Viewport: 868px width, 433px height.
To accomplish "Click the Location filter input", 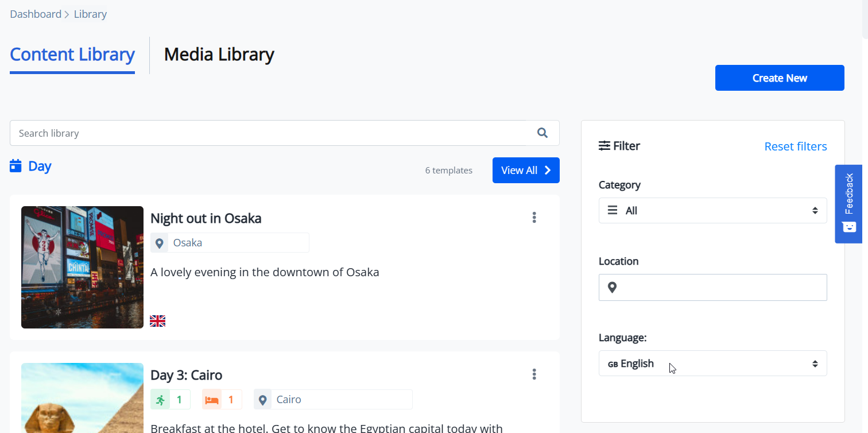I will (x=712, y=287).
